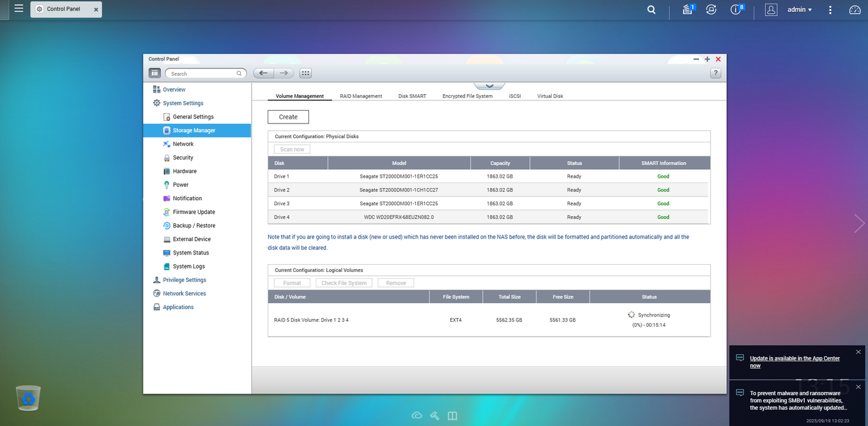Switch to the grid icon view
The width and height of the screenshot is (868, 426).
click(305, 73)
